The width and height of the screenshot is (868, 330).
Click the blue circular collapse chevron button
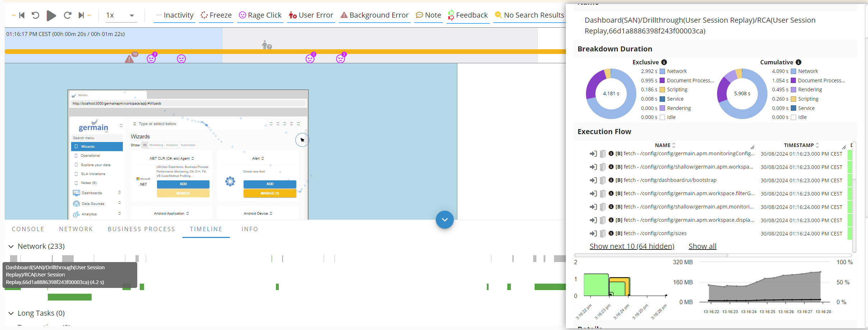pos(444,220)
